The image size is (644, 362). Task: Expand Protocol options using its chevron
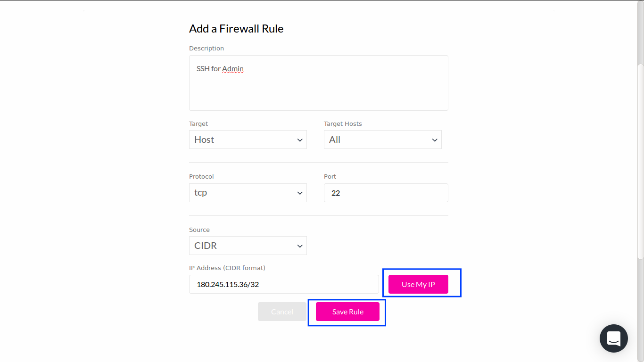pos(300,192)
